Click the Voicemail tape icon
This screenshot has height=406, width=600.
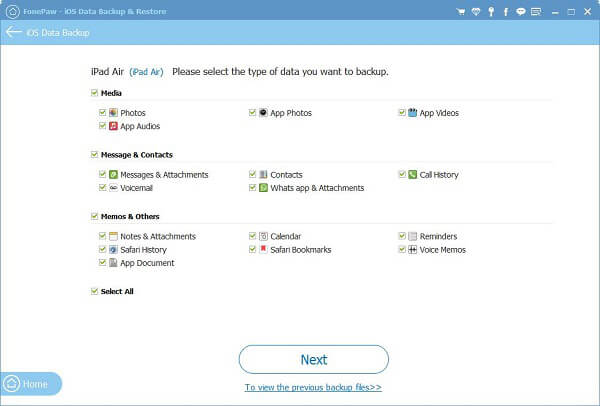[x=113, y=188]
